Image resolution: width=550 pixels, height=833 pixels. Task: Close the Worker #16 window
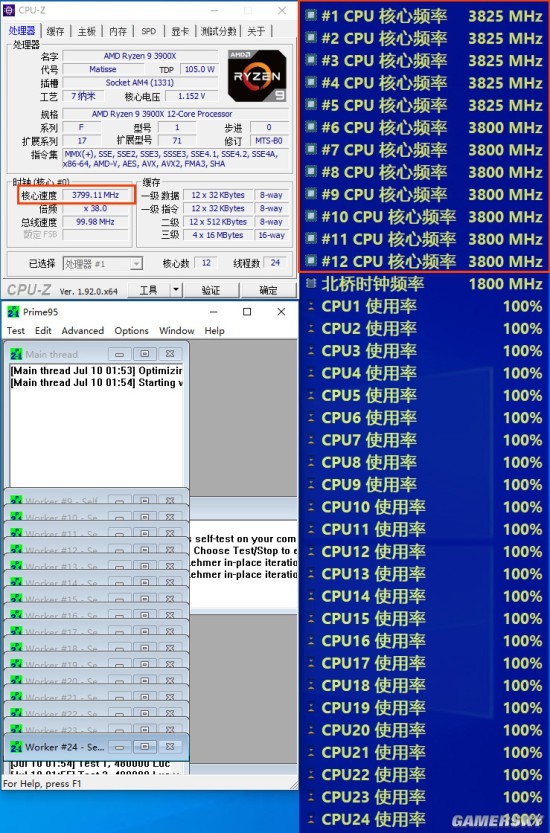point(170,615)
